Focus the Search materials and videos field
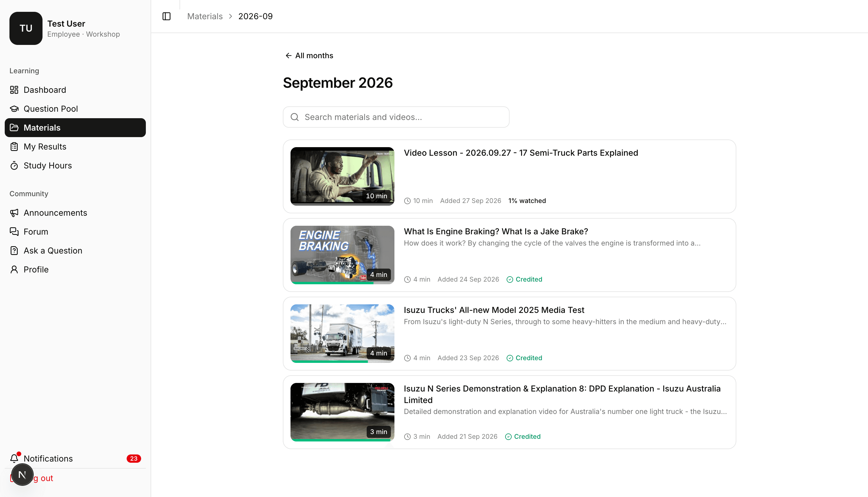This screenshot has height=497, width=868. 396,117
